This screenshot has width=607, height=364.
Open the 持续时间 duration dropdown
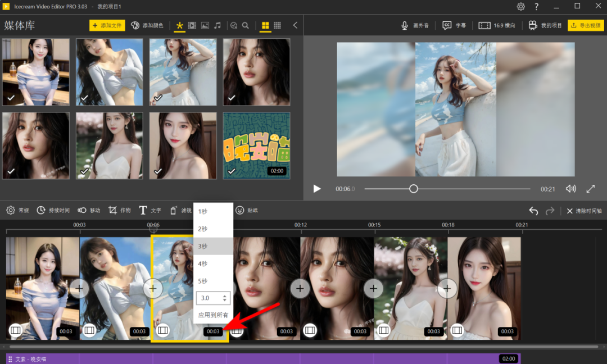(x=53, y=210)
